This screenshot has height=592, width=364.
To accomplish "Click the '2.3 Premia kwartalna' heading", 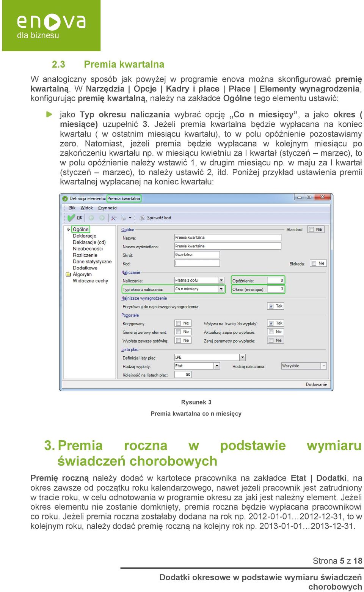I will [108, 64].
